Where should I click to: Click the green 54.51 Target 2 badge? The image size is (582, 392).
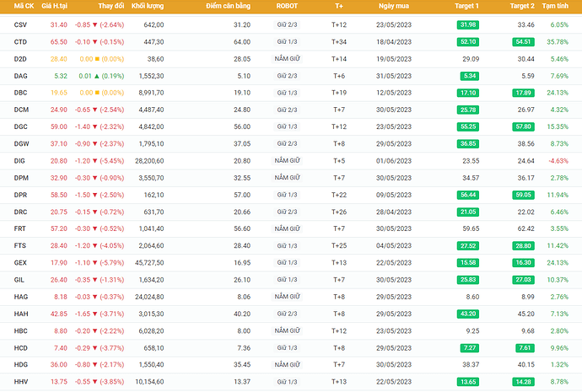coord(523,42)
